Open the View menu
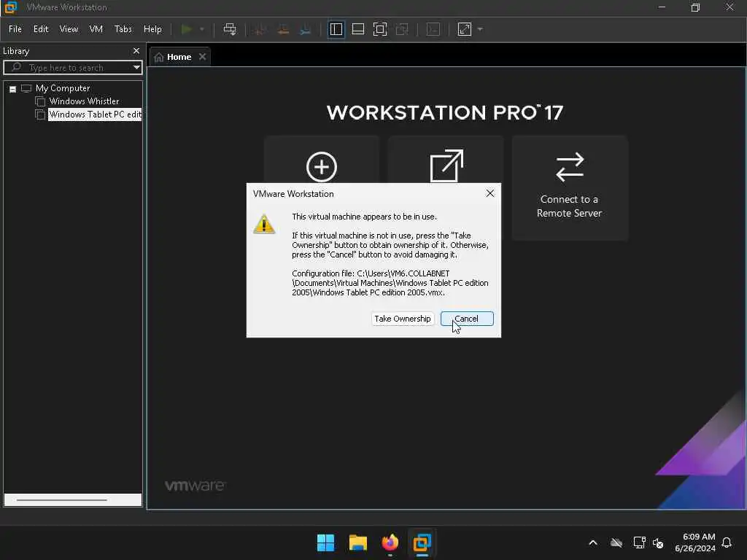The image size is (747, 560). [69, 29]
